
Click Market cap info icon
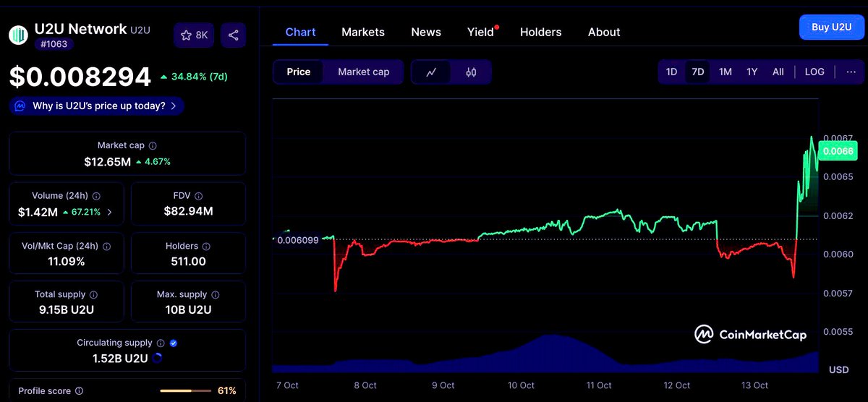click(x=153, y=146)
